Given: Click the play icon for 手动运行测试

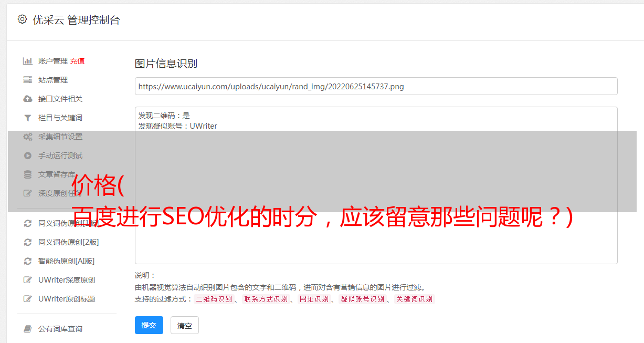Looking at the screenshot, I should tap(28, 155).
